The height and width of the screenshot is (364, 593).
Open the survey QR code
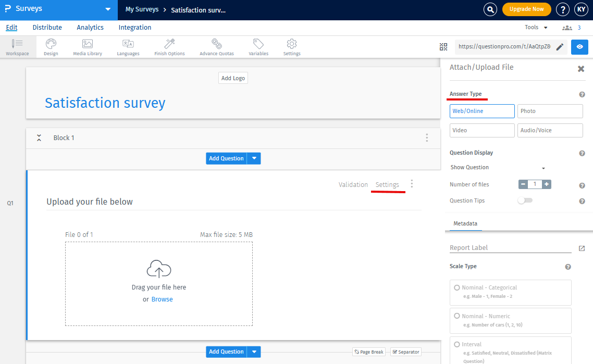[x=443, y=46]
